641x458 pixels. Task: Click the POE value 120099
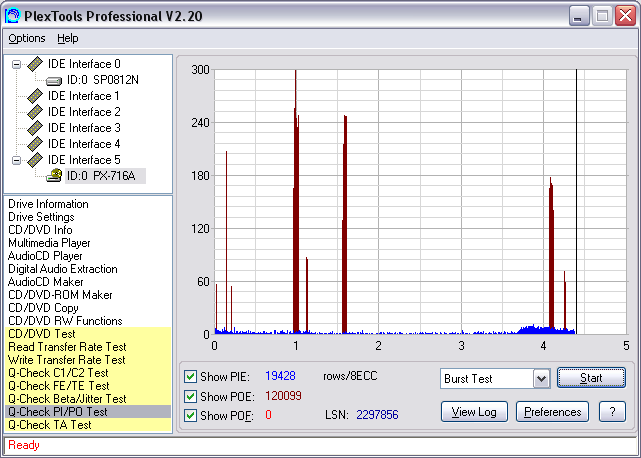[x=283, y=396]
